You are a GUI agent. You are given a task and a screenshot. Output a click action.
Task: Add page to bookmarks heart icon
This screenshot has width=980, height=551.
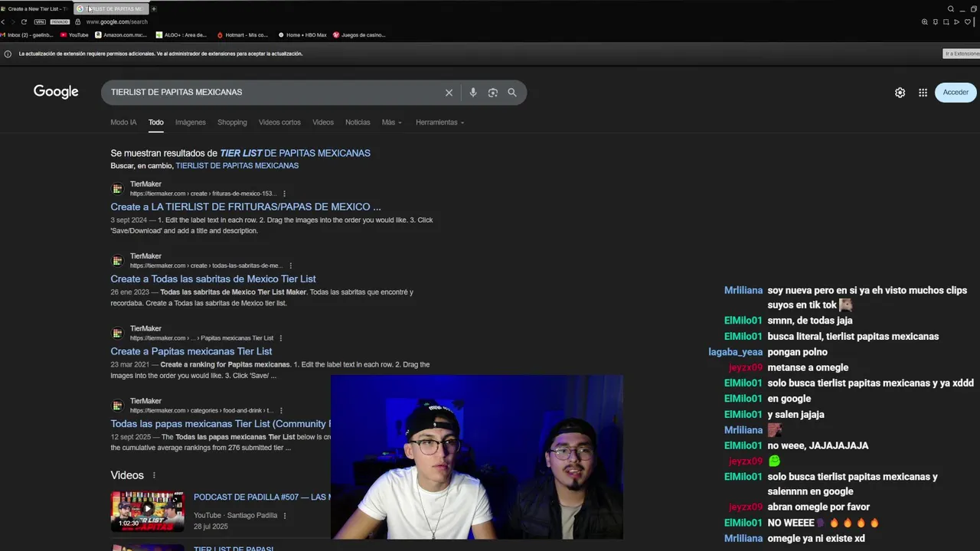[968, 22]
